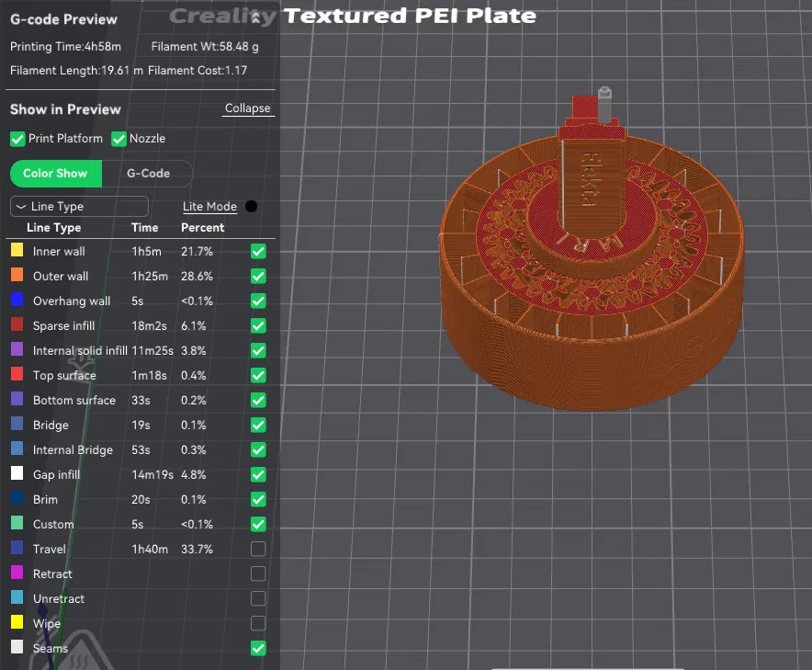Enable Unretract points in preview
Screen dimensions: 812x670
(x=258, y=598)
